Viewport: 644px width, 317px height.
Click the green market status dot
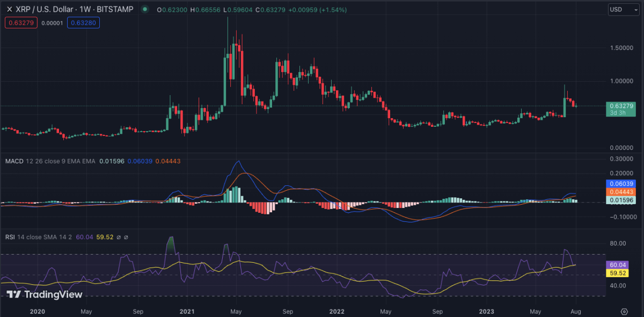click(145, 10)
